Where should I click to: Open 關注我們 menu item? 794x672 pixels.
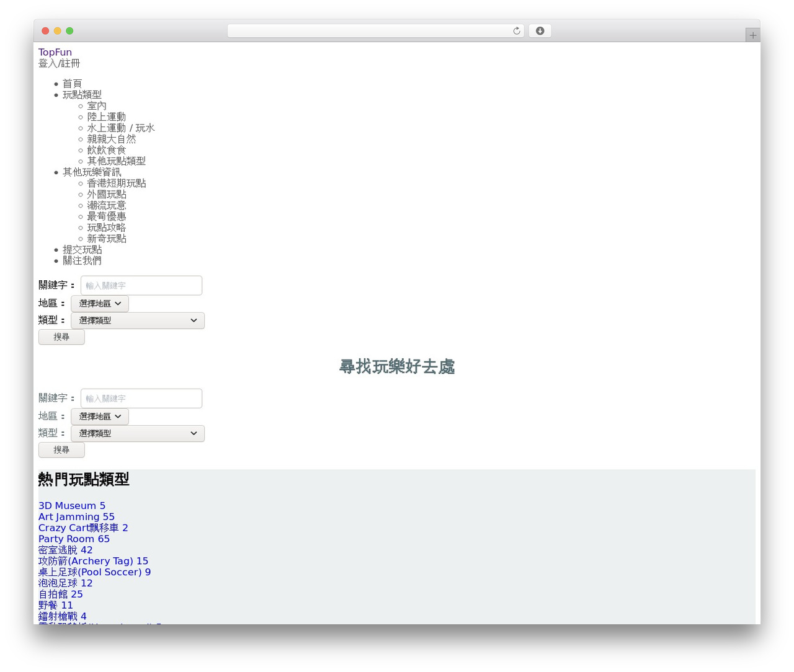coord(82,261)
